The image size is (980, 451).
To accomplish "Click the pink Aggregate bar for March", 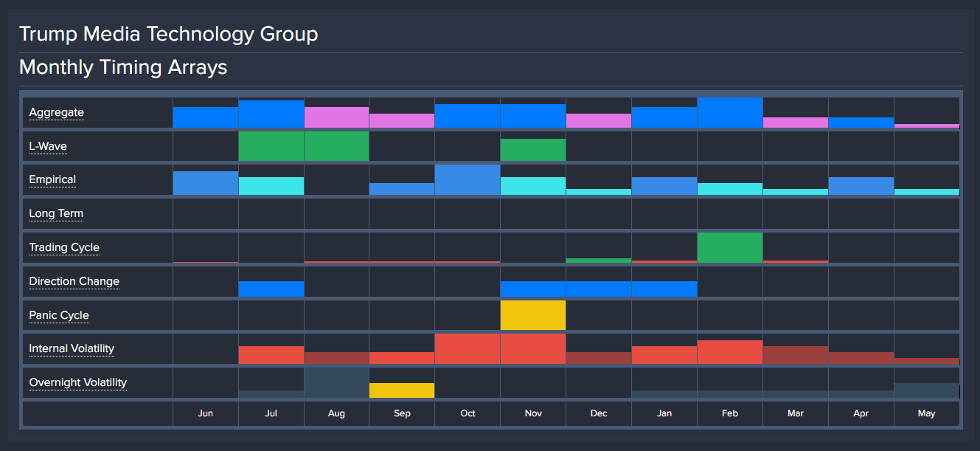I will pos(796,123).
